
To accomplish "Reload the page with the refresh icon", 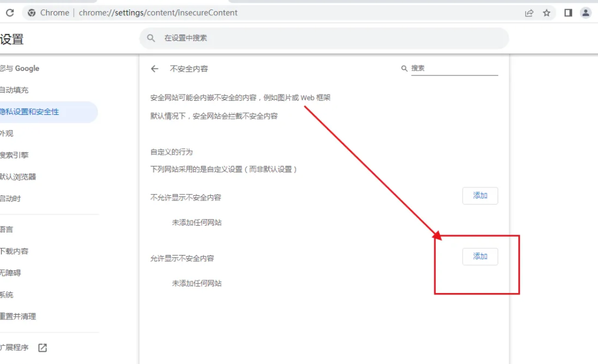I will [10, 12].
